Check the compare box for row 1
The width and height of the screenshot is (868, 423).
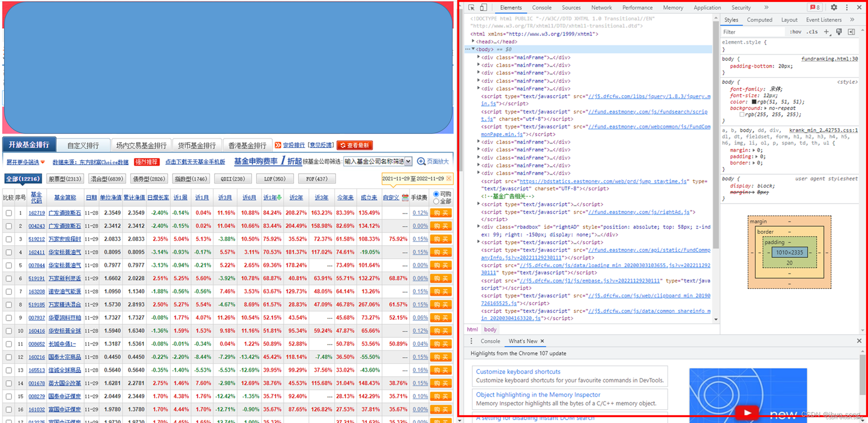pos(9,213)
